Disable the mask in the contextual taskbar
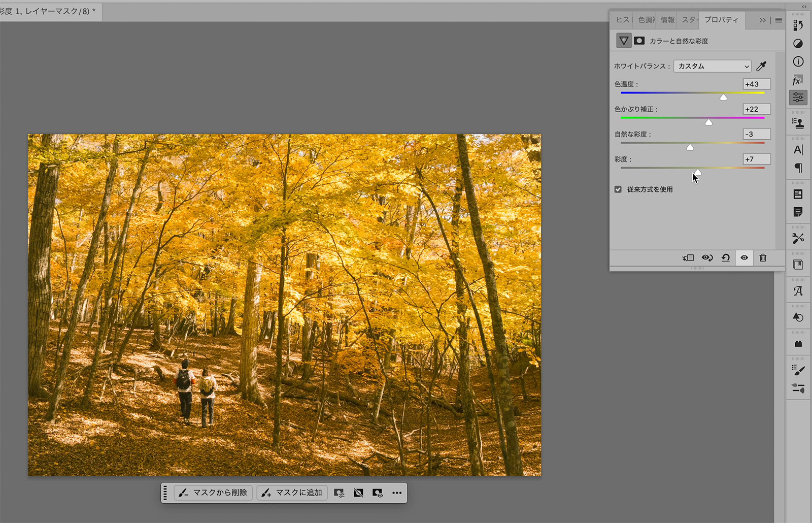 pos(358,493)
